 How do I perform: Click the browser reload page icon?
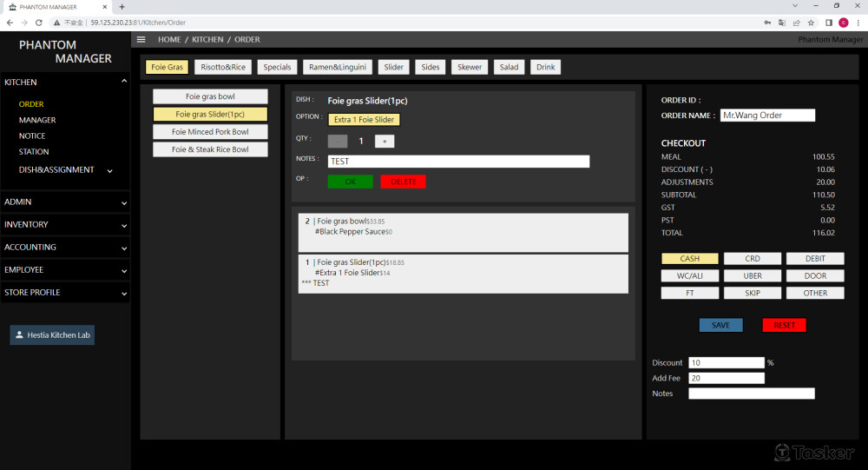pyautogui.click(x=38, y=23)
